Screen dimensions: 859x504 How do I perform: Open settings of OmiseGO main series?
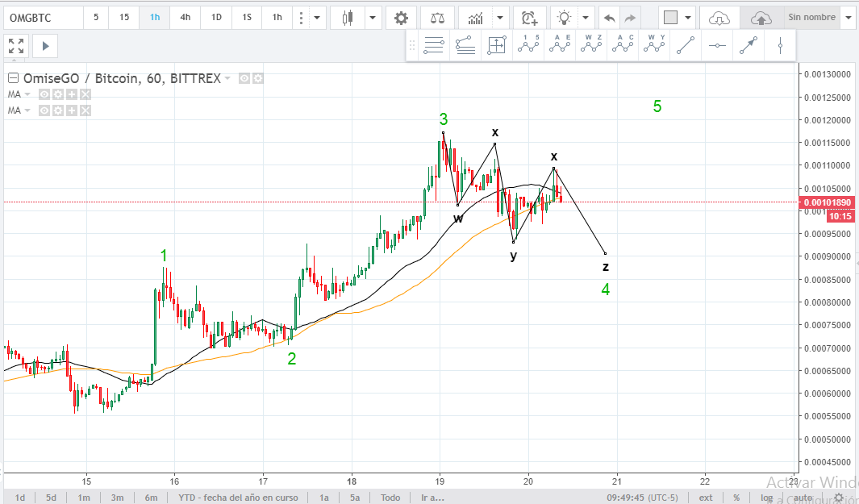point(257,78)
